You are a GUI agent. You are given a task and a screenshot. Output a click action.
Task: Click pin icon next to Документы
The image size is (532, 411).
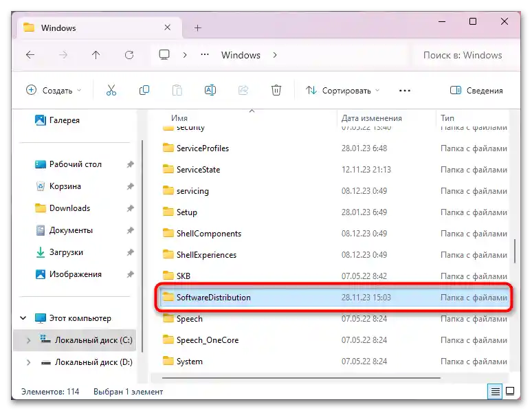click(x=131, y=230)
